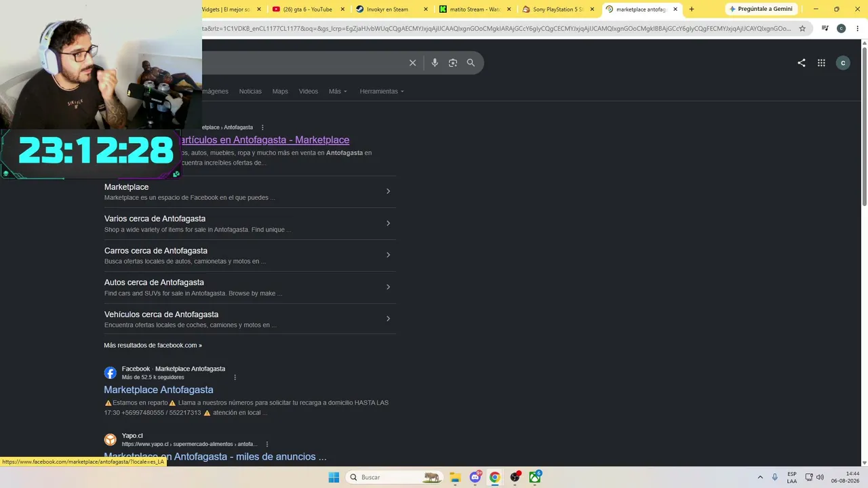Close the gta 6 YouTube tab
The image size is (868, 488).
(x=343, y=9)
